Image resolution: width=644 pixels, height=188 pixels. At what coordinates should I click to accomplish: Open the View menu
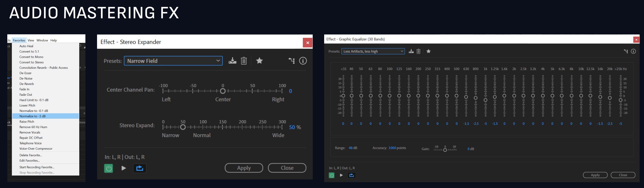pyautogui.click(x=31, y=40)
